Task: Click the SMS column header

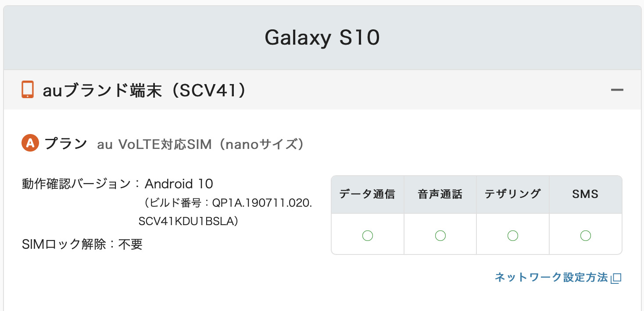Action: (x=585, y=194)
